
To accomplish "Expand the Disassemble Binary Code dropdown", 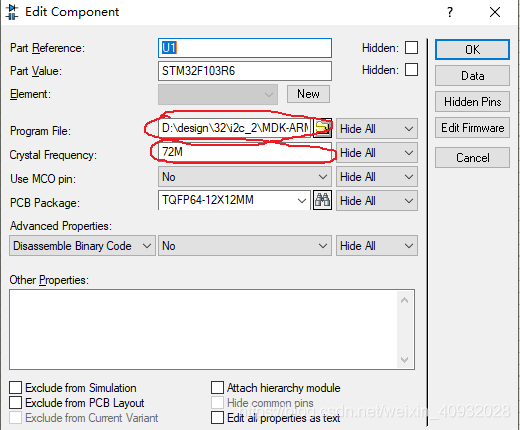I will click(x=82, y=246).
